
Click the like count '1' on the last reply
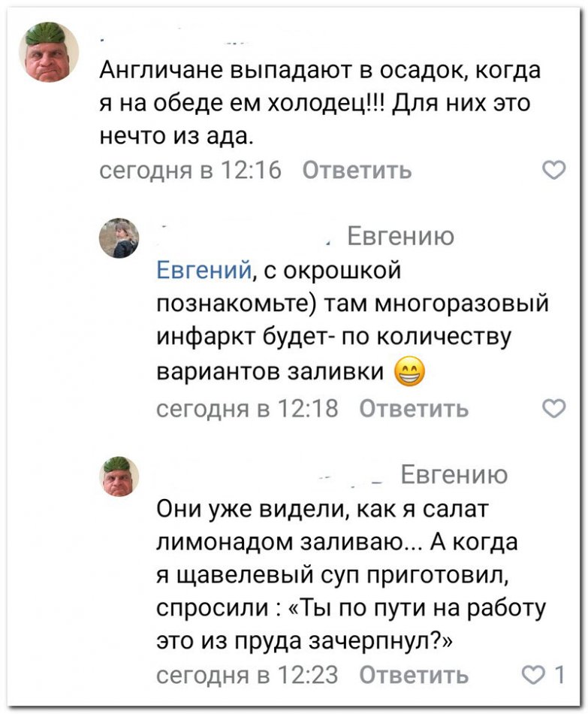[x=559, y=676]
